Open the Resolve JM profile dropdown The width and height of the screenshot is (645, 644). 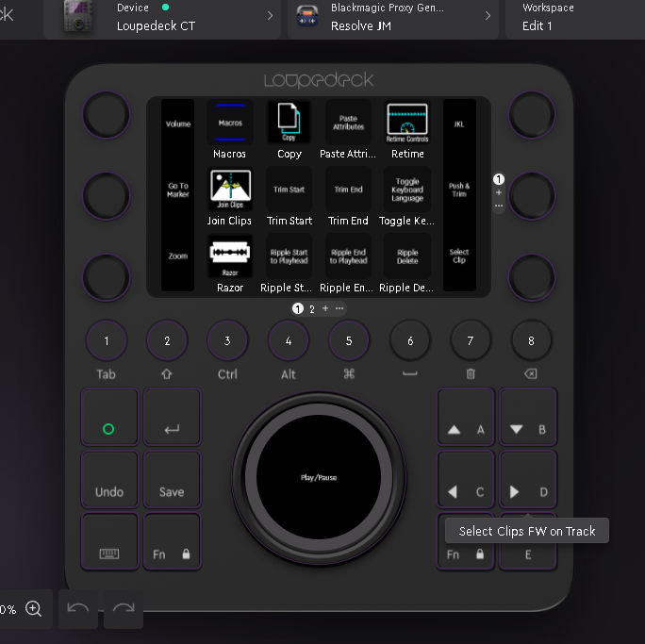[x=393, y=18]
